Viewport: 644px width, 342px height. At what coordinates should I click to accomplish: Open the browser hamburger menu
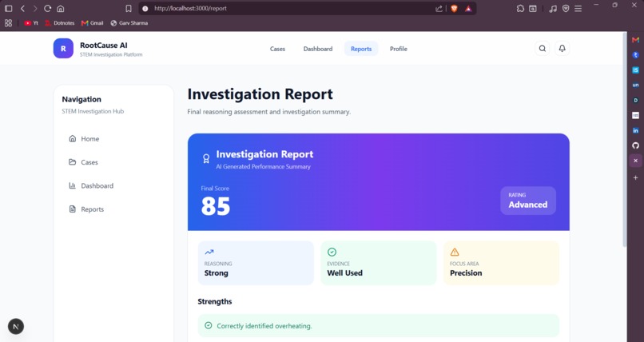578,8
